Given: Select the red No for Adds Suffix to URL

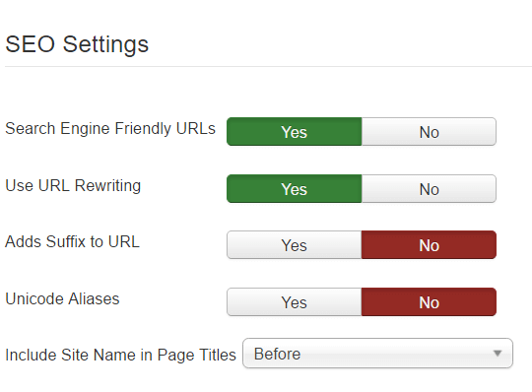Looking at the screenshot, I should coord(429,245).
